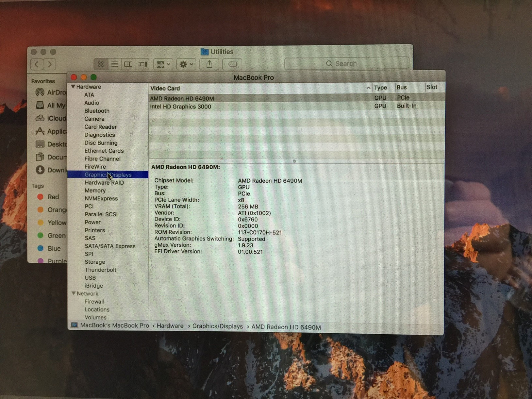The image size is (532, 399).
Task: Switch Finder to column view
Action: (x=128, y=64)
